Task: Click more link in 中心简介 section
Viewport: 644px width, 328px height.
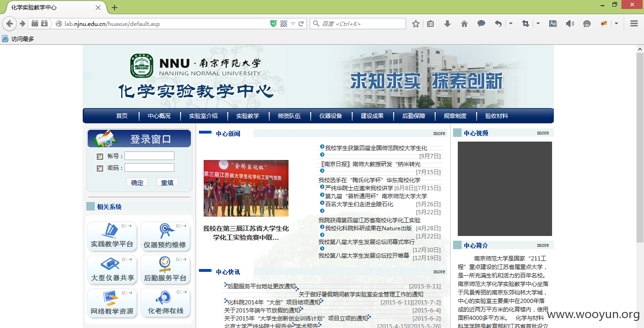Action: pos(543,245)
